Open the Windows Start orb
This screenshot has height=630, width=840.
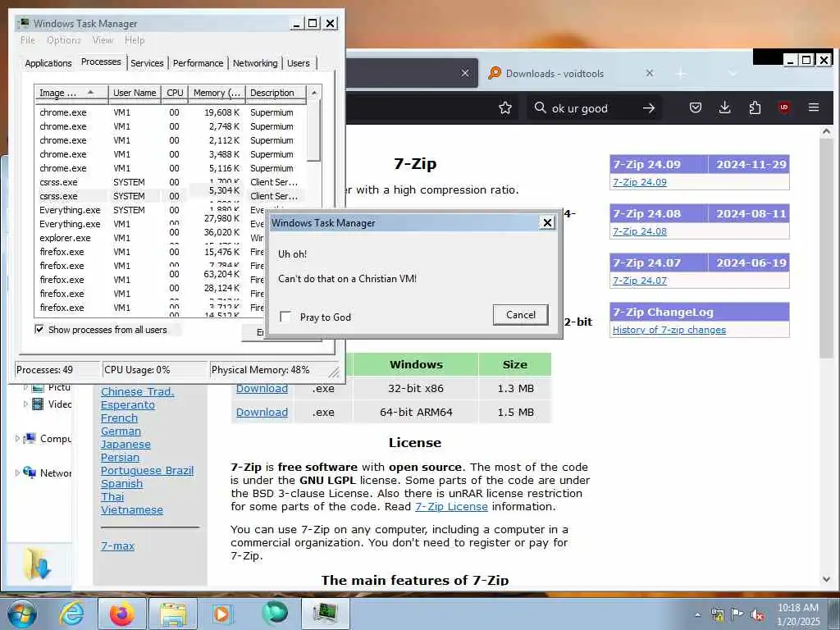[22, 614]
